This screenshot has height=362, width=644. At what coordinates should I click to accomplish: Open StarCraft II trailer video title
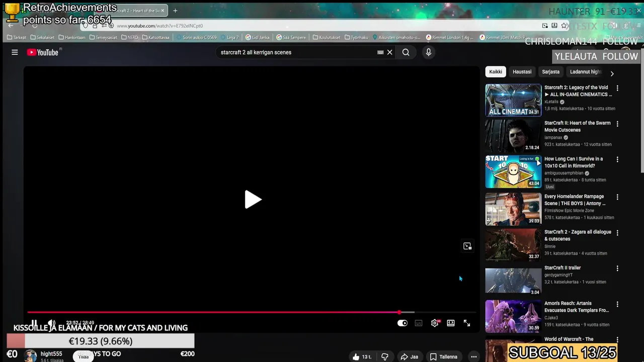pos(562,268)
